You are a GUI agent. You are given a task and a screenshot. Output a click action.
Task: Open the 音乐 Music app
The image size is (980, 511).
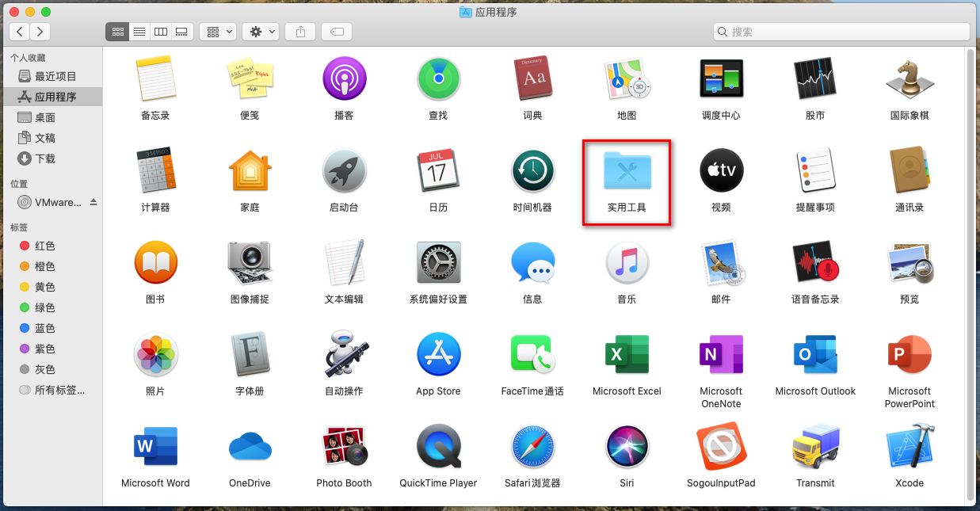coord(627,262)
